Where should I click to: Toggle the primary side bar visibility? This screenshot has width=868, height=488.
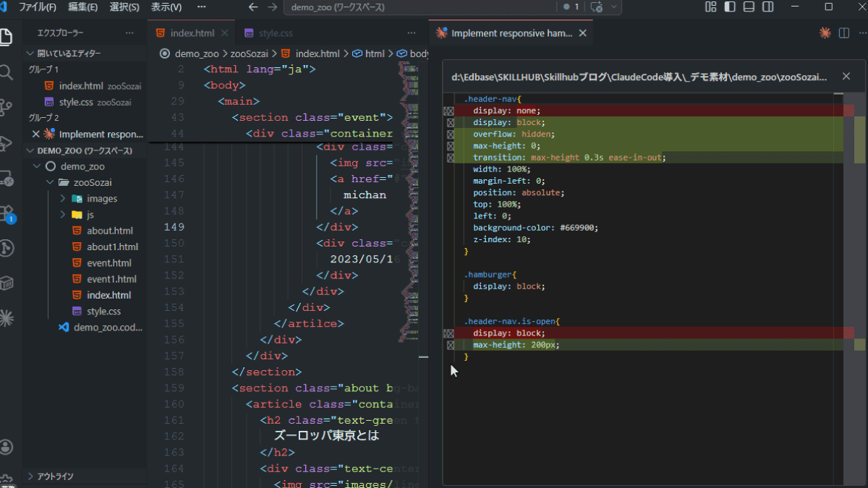(730, 7)
